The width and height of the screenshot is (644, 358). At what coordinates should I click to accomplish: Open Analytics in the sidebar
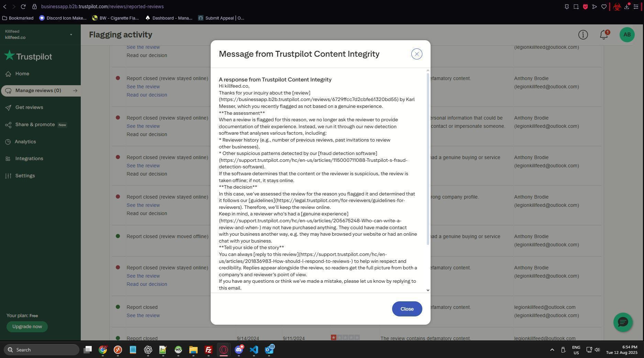[x=25, y=142]
